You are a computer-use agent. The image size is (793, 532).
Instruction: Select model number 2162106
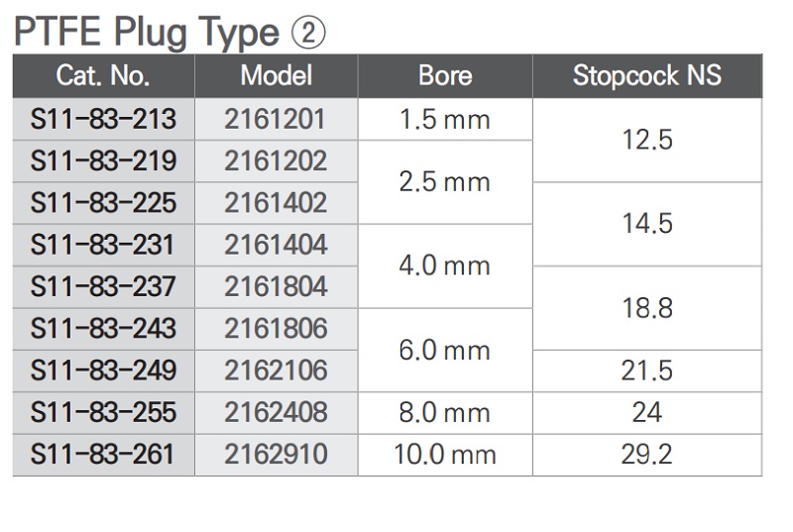(x=276, y=371)
